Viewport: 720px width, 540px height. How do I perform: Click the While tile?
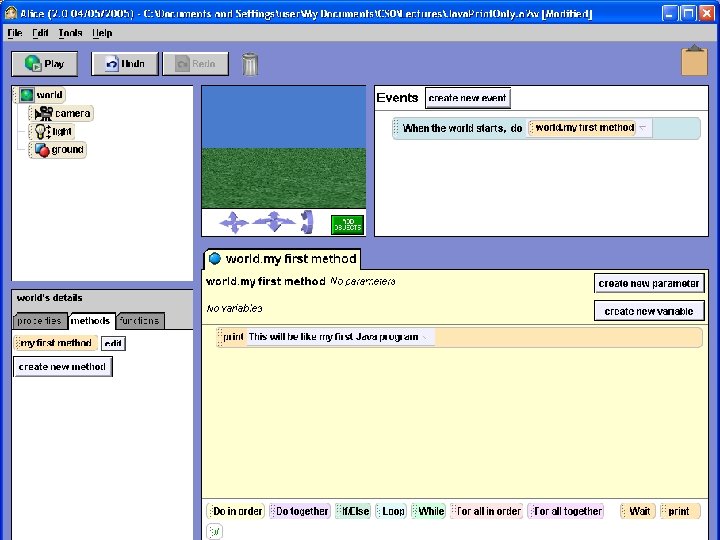coord(428,511)
